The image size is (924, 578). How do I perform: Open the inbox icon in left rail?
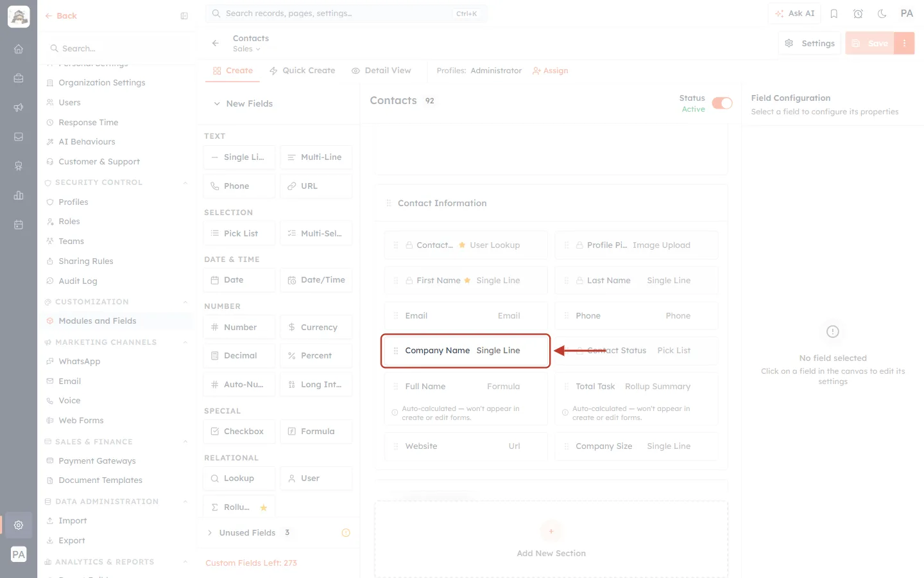(19, 137)
